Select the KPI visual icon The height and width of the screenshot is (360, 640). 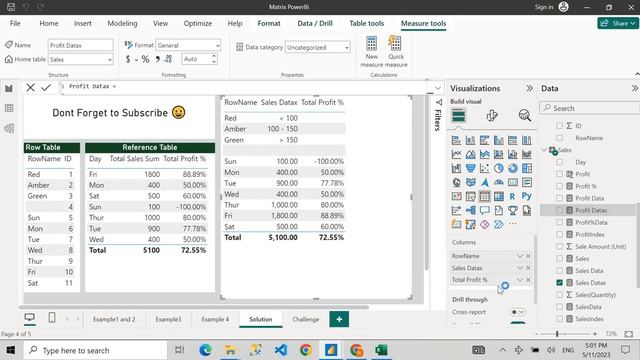[456, 196]
